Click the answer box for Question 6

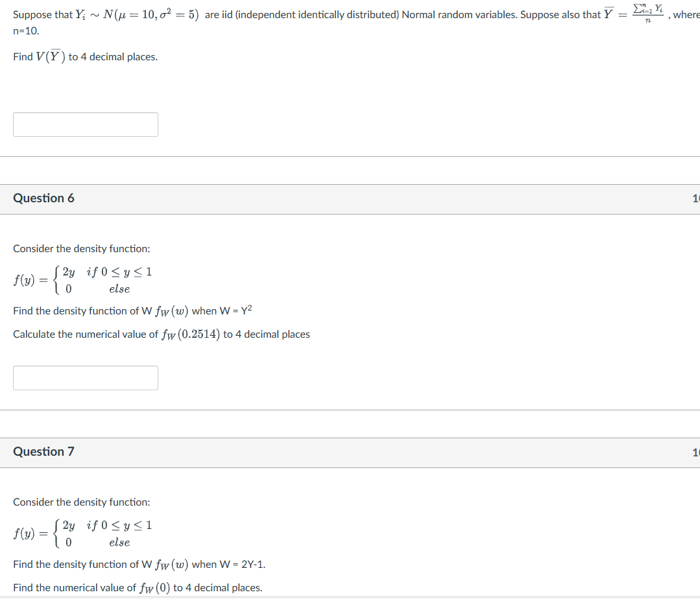pyautogui.click(x=85, y=377)
